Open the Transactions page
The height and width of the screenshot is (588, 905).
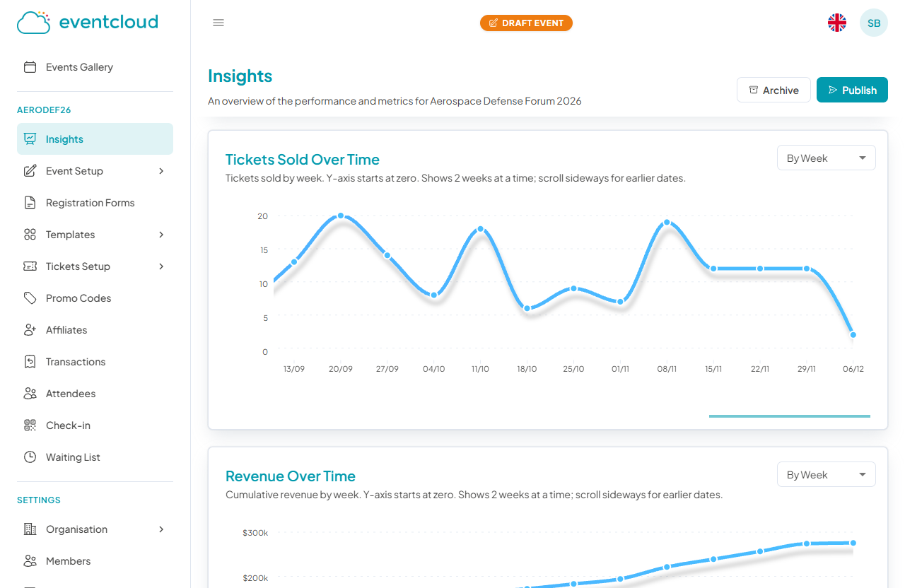tap(95, 362)
